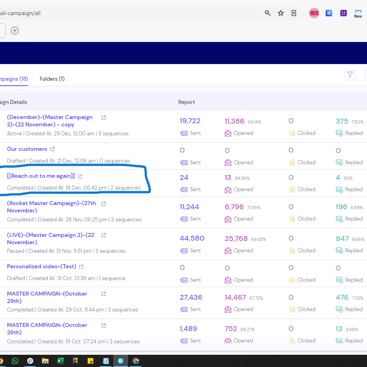Click the bookmark star icon in address bar
This screenshot has width=367, height=367.
281,13
